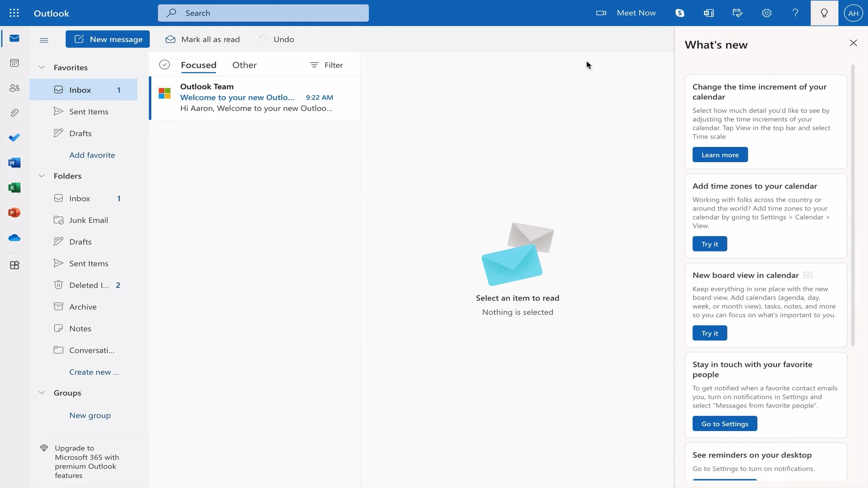Launch Excel from the left rail
Image resolution: width=868 pixels, height=488 pixels.
tap(14, 188)
